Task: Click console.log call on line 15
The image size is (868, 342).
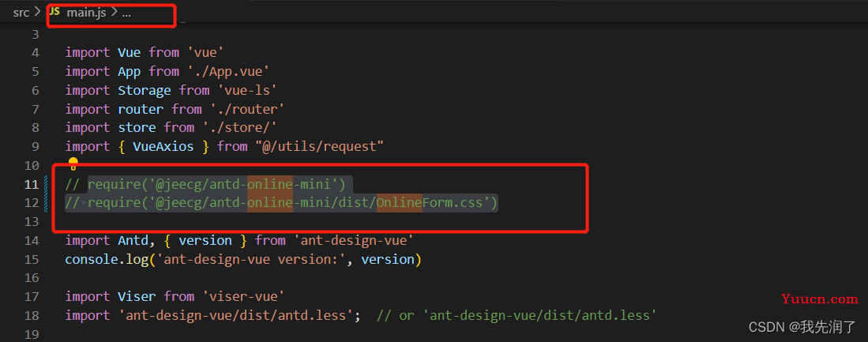Action: pyautogui.click(x=243, y=259)
